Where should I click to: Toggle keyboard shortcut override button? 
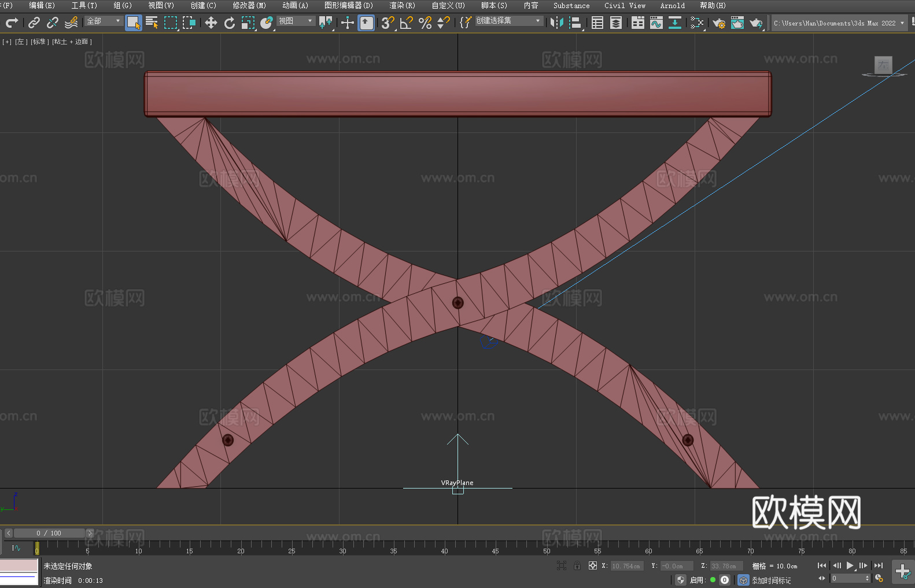pos(366,23)
